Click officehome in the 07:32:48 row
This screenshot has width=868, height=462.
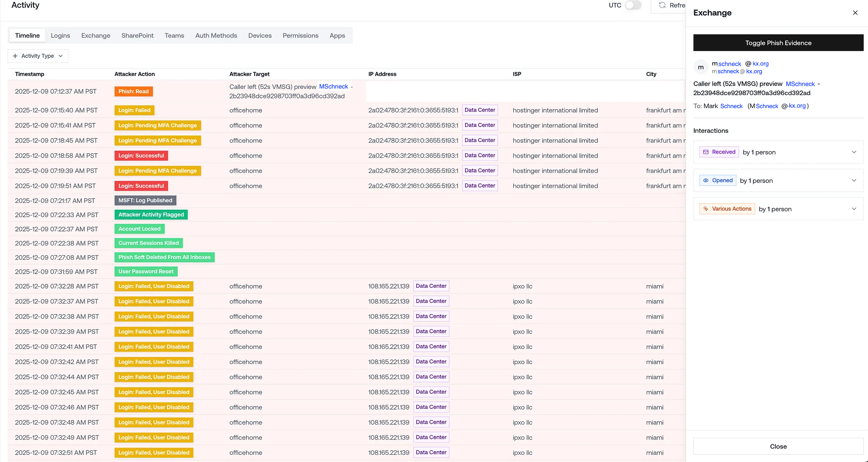click(246, 423)
